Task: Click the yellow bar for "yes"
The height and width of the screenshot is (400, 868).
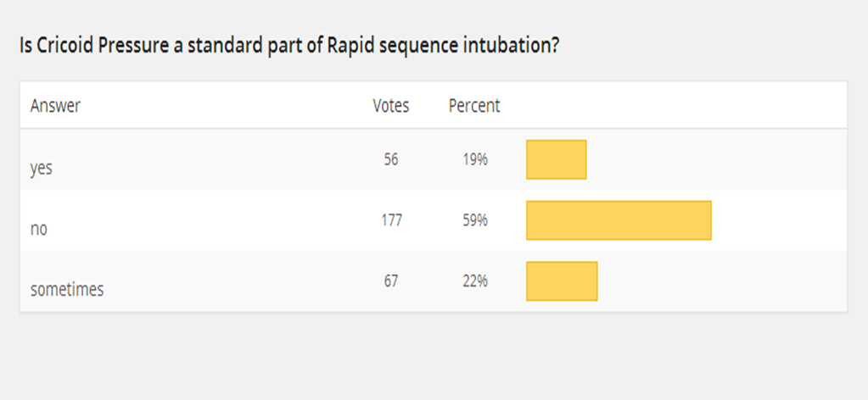Action: click(x=557, y=159)
